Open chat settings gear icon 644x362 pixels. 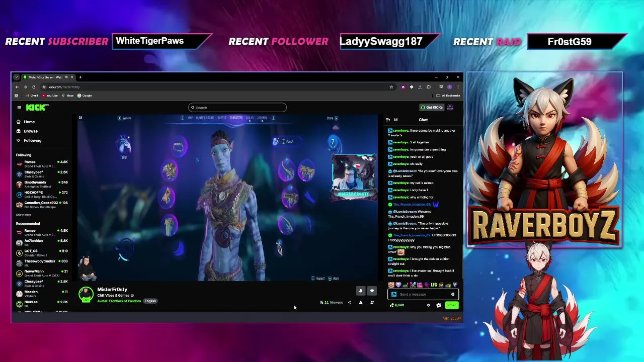pyautogui.click(x=429, y=305)
